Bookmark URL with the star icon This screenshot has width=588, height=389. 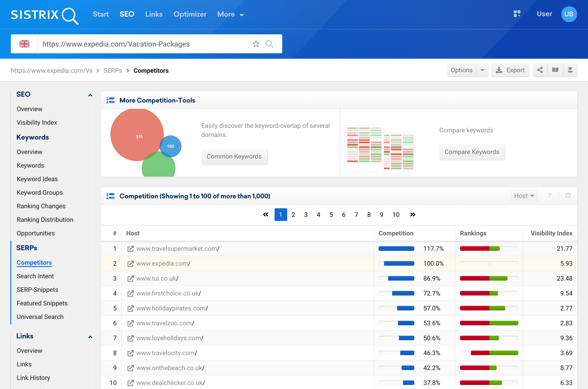[256, 44]
